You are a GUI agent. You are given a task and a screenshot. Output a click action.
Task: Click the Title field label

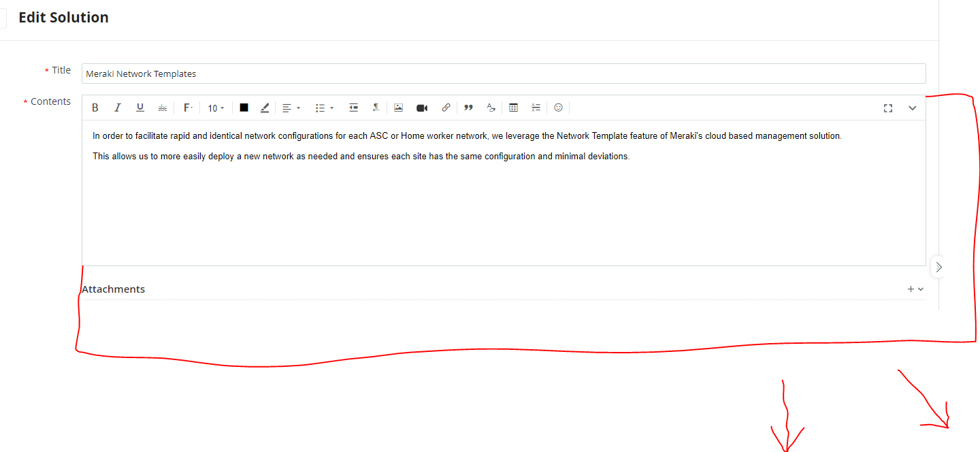click(x=61, y=70)
